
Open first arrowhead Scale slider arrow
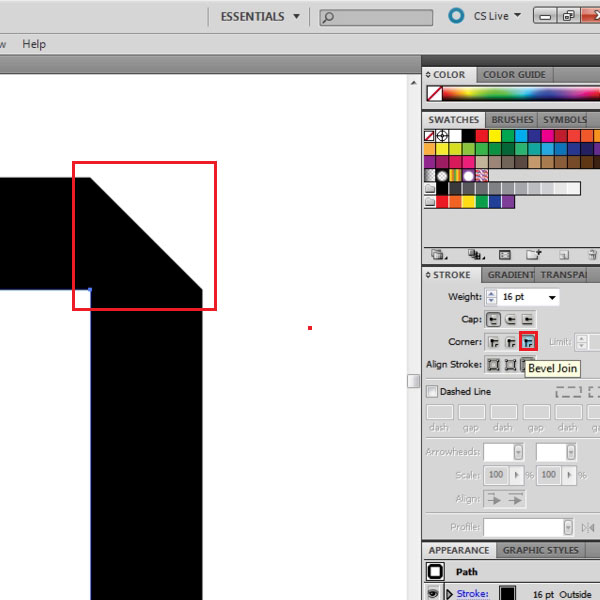(517, 475)
